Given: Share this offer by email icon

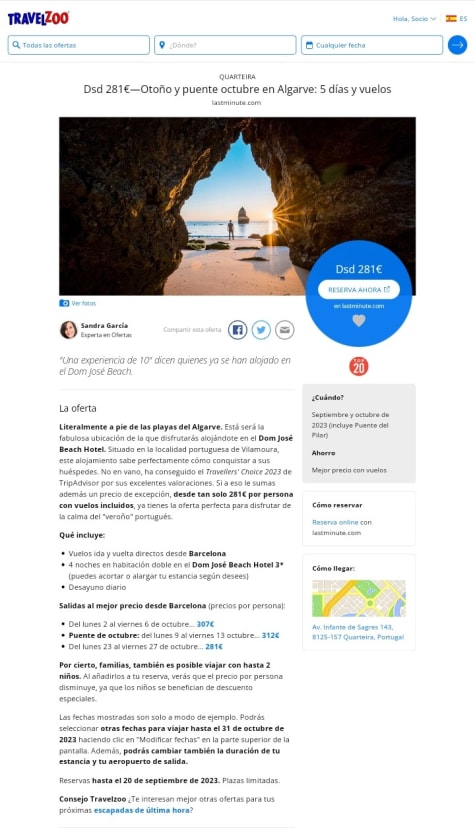Looking at the screenshot, I should [284, 330].
